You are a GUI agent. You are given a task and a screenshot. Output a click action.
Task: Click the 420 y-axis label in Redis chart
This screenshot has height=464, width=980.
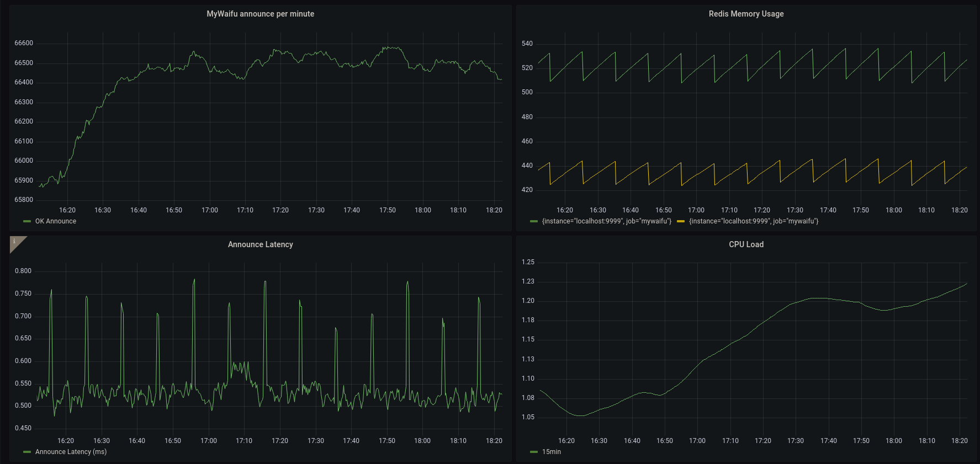tap(527, 190)
